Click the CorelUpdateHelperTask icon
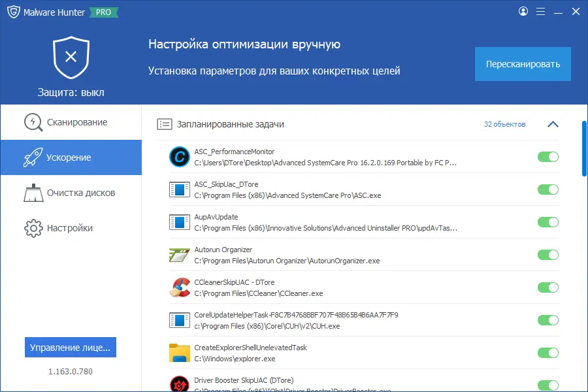Viewport: 588px width, 392px height. [x=179, y=320]
